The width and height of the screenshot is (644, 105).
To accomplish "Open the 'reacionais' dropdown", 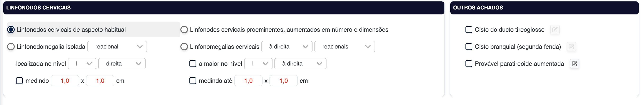I will click(344, 47).
